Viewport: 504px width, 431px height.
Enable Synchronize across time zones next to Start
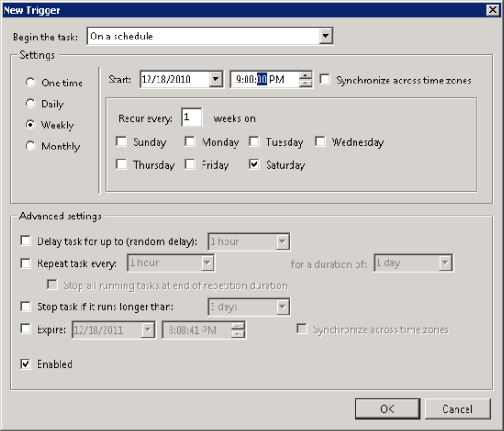coord(324,79)
